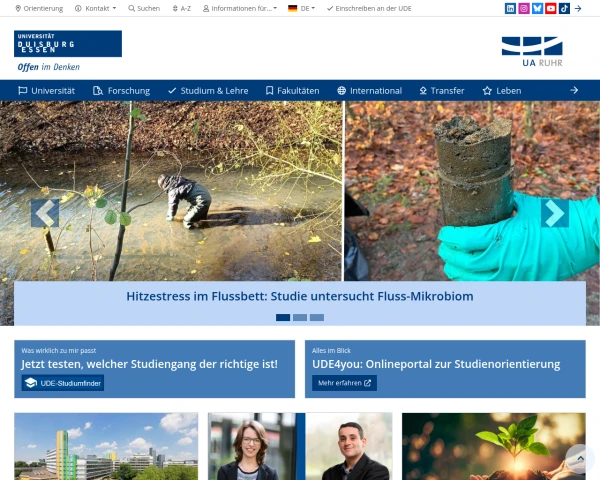Image resolution: width=600 pixels, height=480 pixels.
Task: Open the DE language dropdown
Action: pos(302,8)
